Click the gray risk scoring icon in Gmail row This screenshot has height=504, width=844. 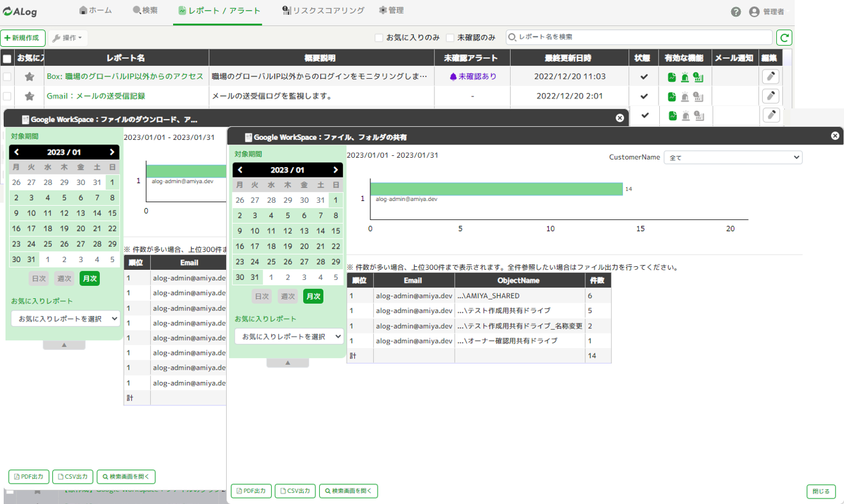(698, 97)
